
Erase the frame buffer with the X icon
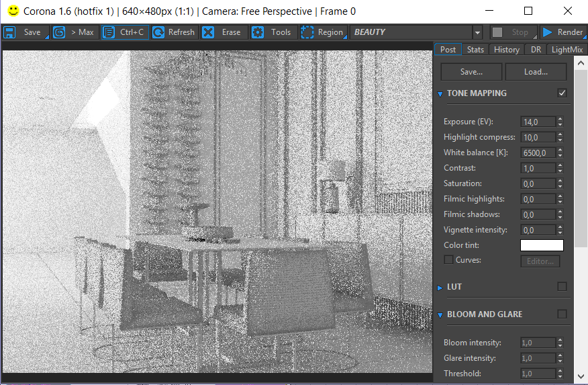[x=208, y=32]
